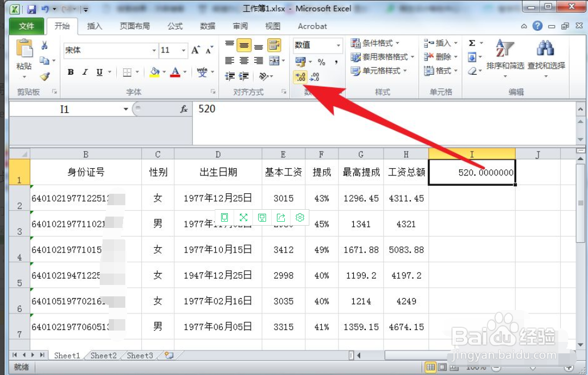Switch to Review (审阅) tab
588x375 pixels.
pos(240,26)
